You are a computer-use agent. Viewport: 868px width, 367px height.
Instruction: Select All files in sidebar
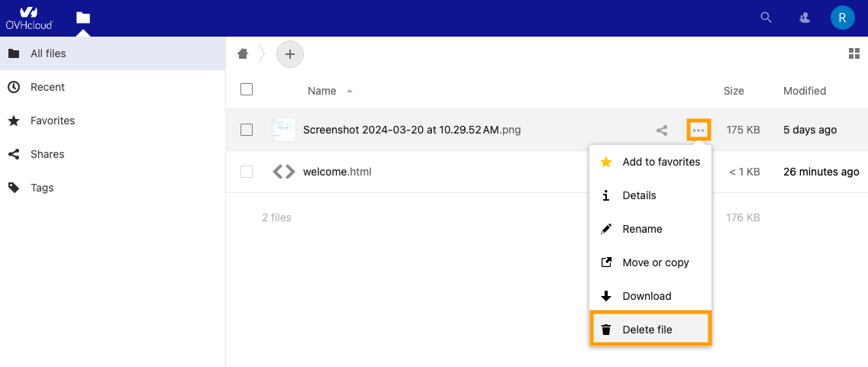pos(112,53)
